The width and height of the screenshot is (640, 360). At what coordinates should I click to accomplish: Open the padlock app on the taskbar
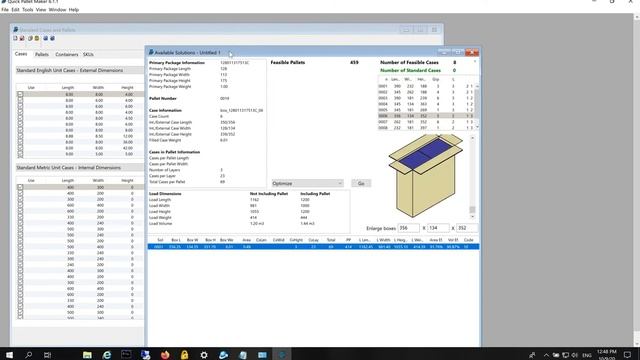(x=184, y=355)
